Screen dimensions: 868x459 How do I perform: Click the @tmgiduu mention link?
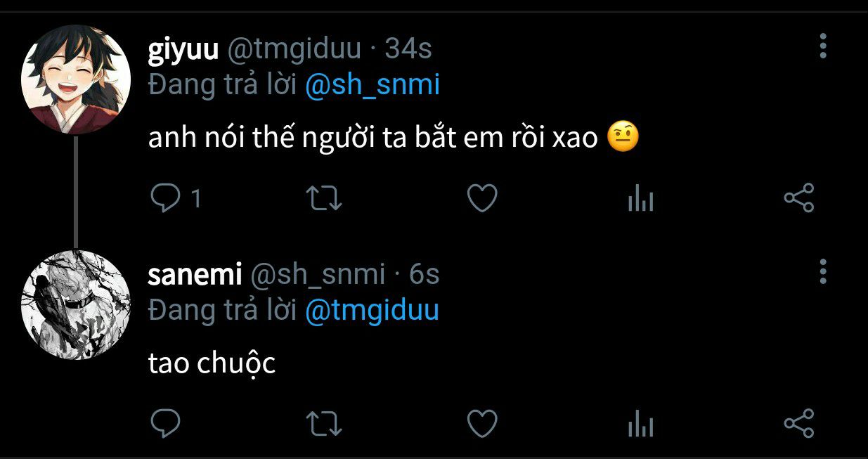(x=372, y=310)
